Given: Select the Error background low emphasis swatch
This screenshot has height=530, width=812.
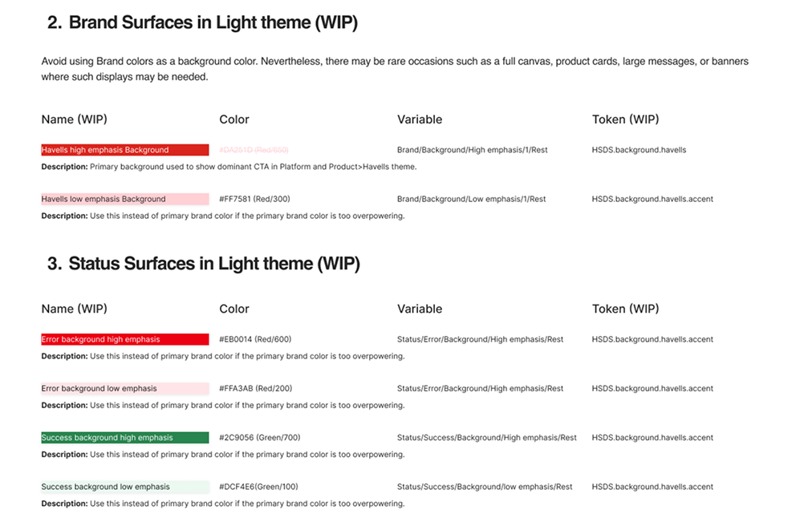Looking at the screenshot, I should (x=125, y=389).
